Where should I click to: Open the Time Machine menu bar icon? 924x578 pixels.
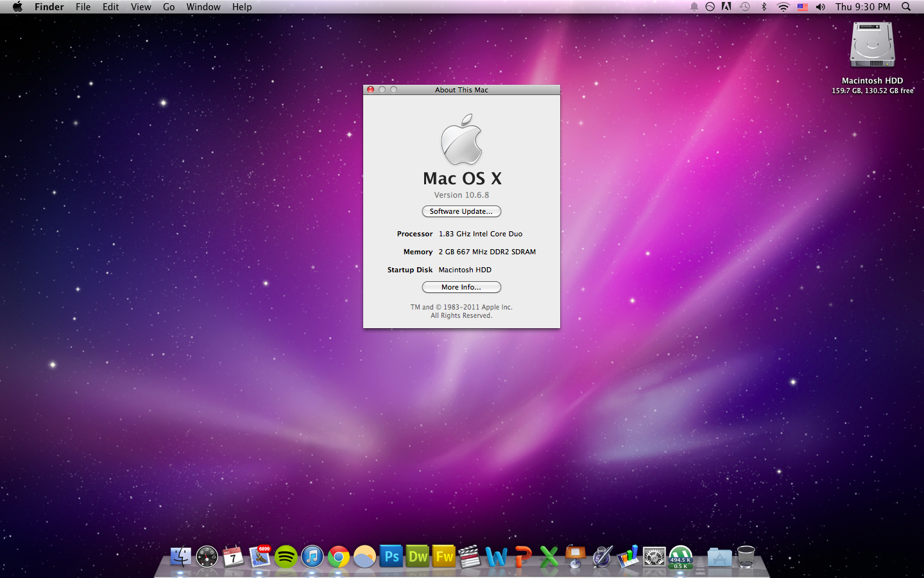745,6
